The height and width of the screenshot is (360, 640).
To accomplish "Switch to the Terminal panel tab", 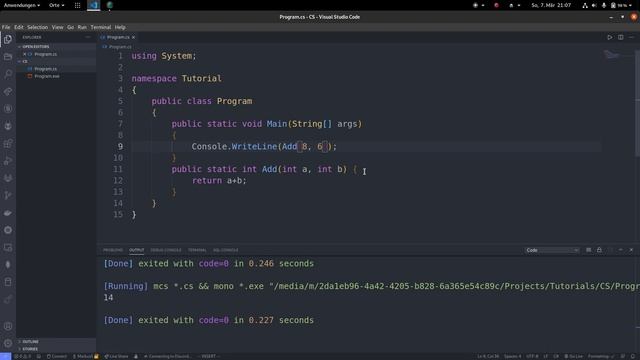I will tap(197, 250).
